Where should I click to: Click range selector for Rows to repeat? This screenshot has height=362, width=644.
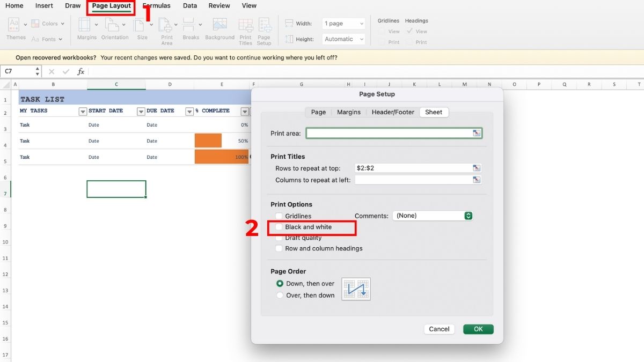[477, 168]
